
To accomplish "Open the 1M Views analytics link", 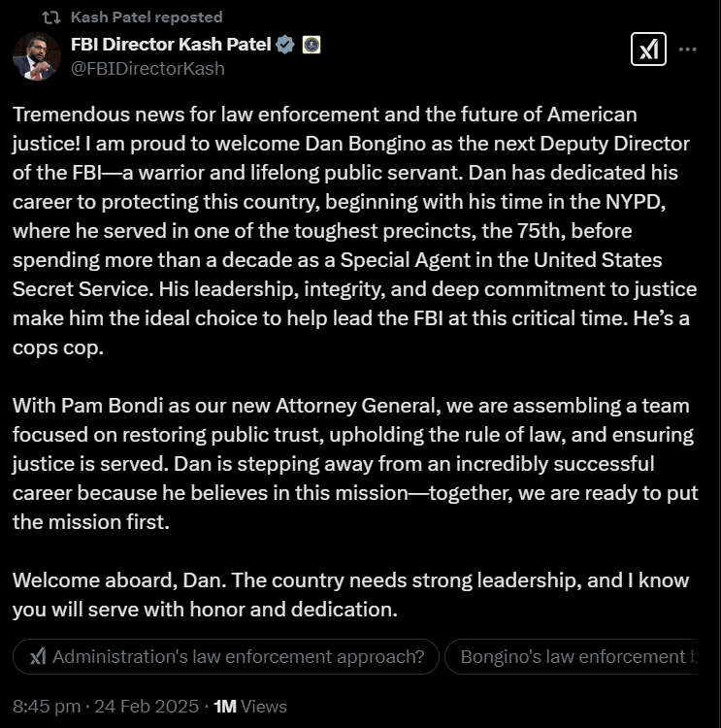I will (249, 707).
